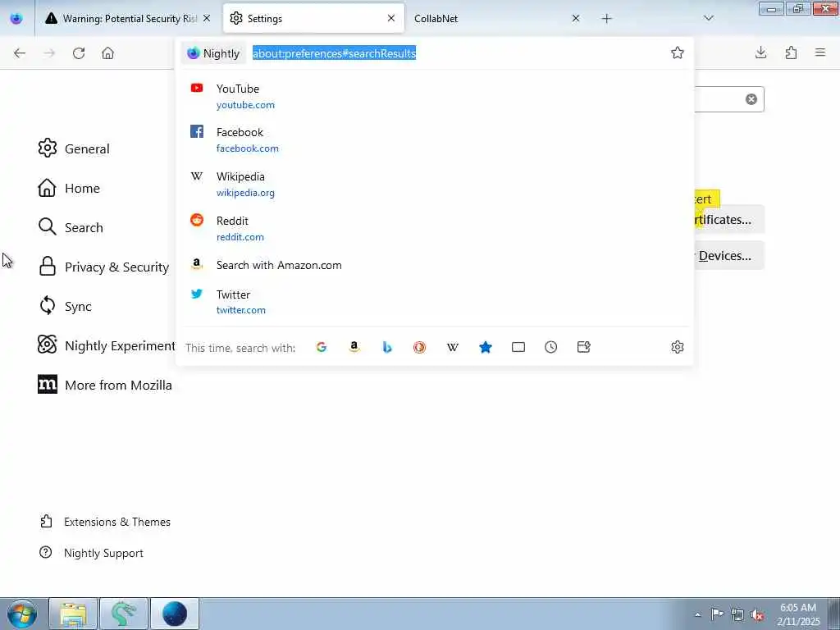Open Privacy & Security settings

(104, 267)
